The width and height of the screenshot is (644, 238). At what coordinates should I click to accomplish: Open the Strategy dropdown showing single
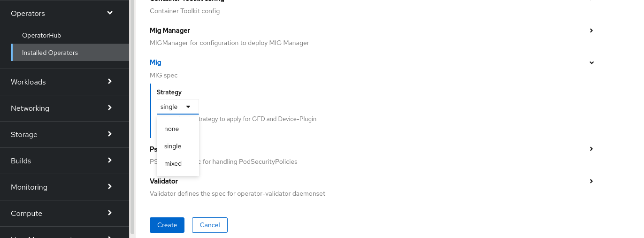tap(178, 107)
